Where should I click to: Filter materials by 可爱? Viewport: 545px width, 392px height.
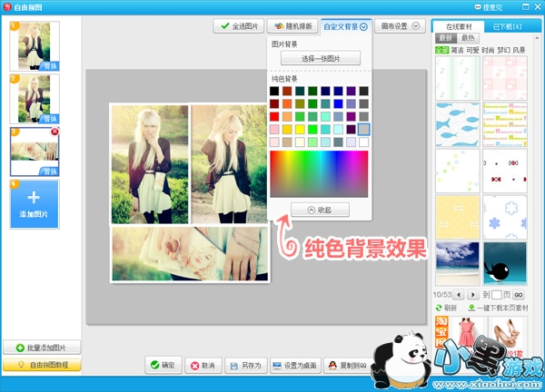(472, 50)
